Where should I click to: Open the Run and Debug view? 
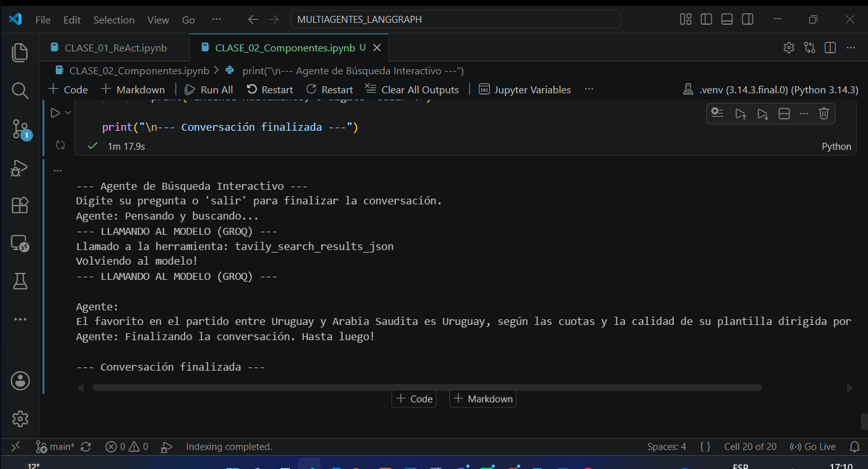[20, 168]
